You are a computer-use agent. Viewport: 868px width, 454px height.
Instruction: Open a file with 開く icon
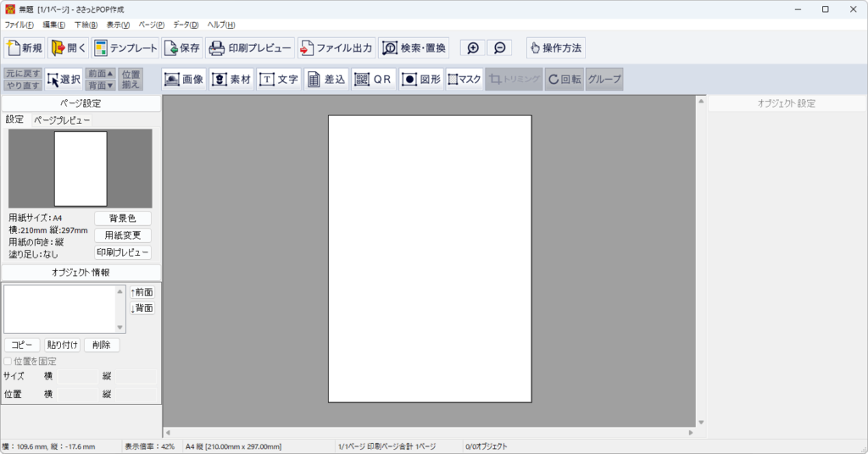(69, 47)
